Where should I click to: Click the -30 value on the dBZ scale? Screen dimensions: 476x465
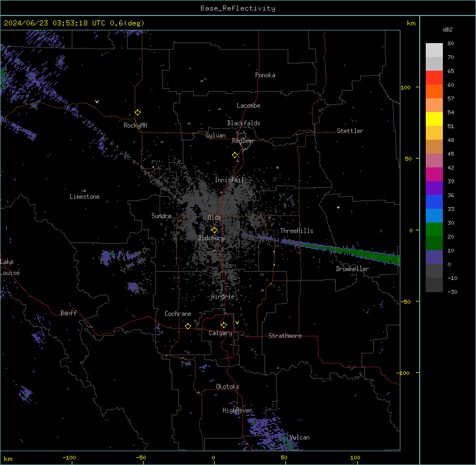click(x=452, y=292)
